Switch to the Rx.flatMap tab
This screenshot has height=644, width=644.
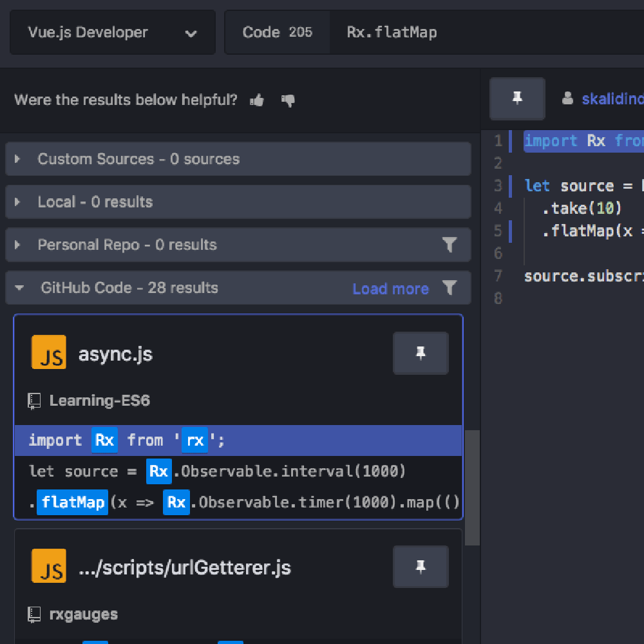tap(392, 32)
